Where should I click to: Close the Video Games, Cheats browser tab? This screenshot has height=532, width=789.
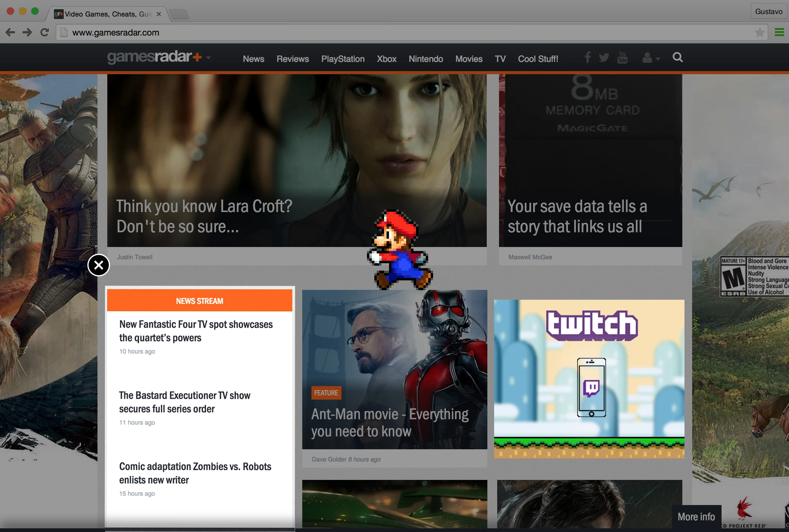click(158, 14)
